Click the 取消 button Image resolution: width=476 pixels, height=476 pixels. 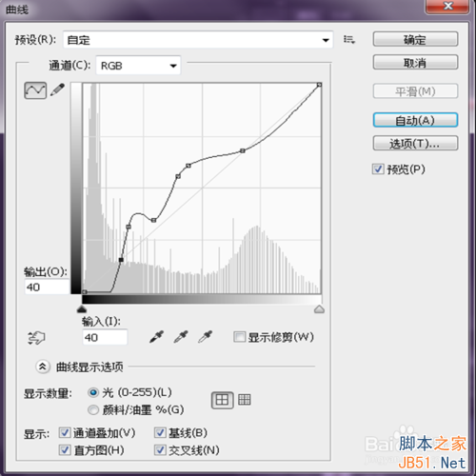(x=415, y=63)
